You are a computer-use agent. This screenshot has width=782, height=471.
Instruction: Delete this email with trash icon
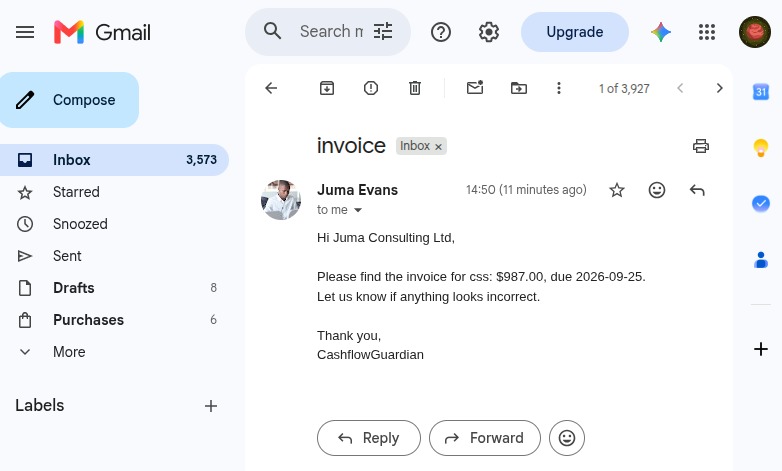414,88
